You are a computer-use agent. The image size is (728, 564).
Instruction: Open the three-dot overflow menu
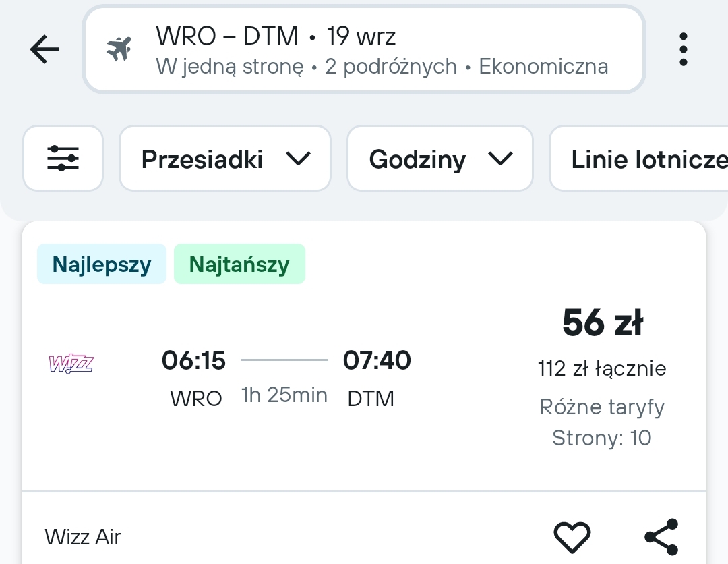683,49
